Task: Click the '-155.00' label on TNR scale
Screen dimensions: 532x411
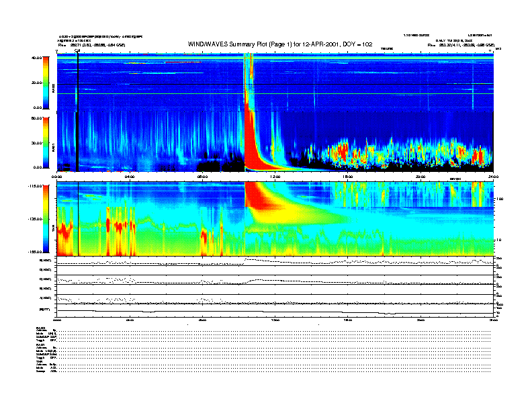Action: click(35, 252)
